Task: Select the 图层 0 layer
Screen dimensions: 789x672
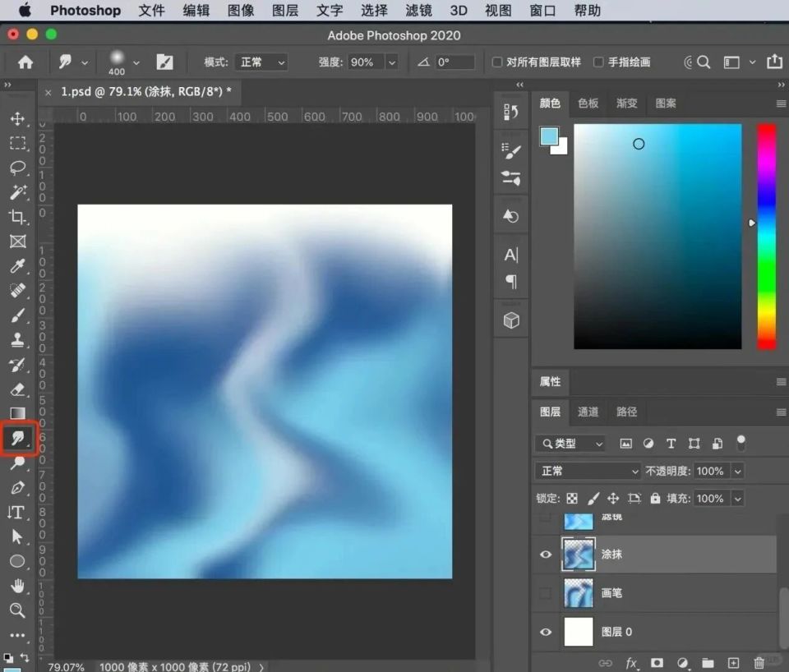Action: tap(649, 632)
